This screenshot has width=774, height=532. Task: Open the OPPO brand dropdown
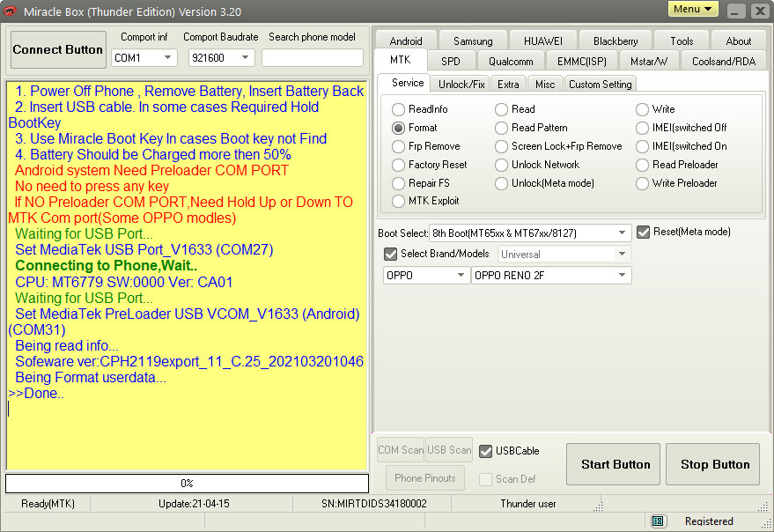pos(426,275)
